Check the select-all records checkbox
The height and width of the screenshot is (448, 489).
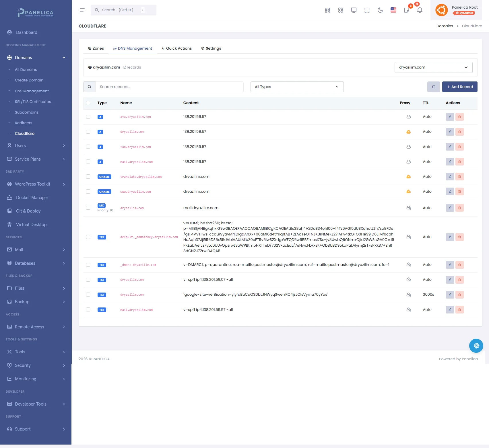[88, 103]
